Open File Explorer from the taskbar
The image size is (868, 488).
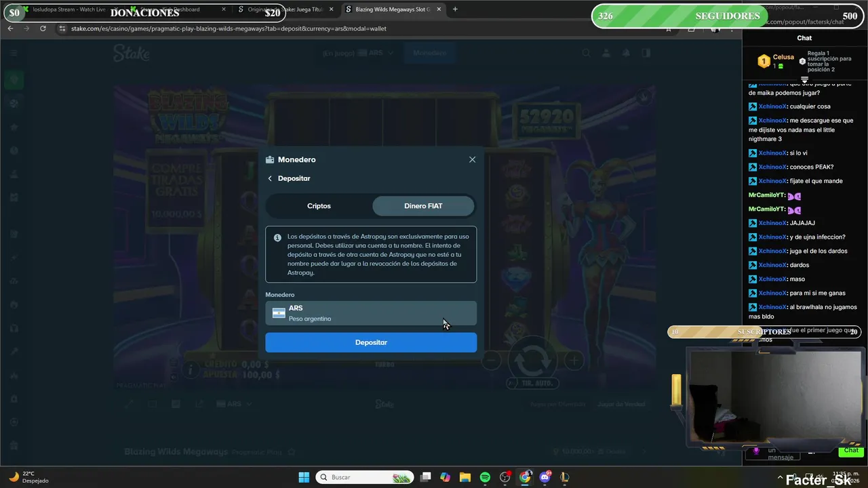[x=465, y=477]
